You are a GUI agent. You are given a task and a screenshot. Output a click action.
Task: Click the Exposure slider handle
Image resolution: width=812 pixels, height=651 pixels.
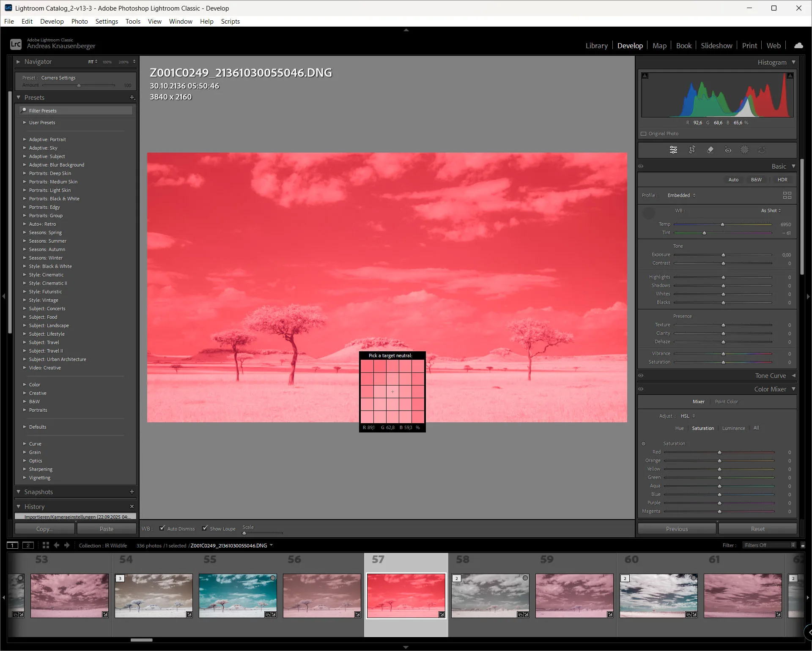[x=723, y=255]
